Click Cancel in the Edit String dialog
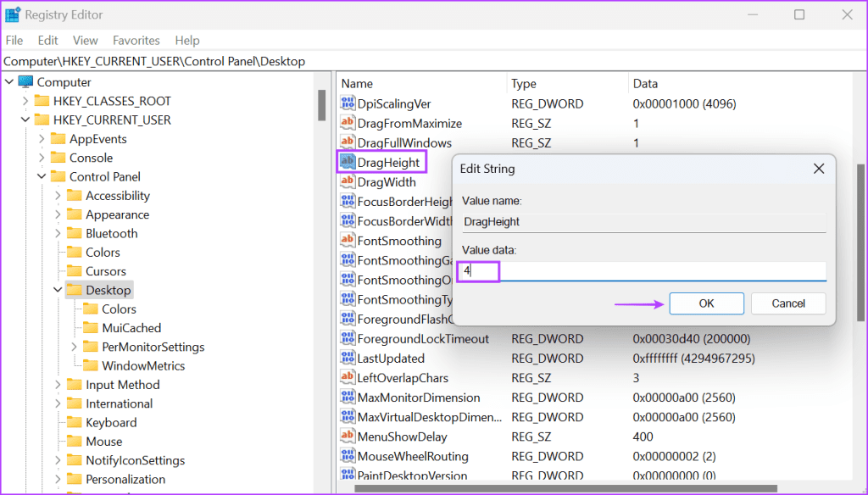The height and width of the screenshot is (495, 868). tap(787, 303)
